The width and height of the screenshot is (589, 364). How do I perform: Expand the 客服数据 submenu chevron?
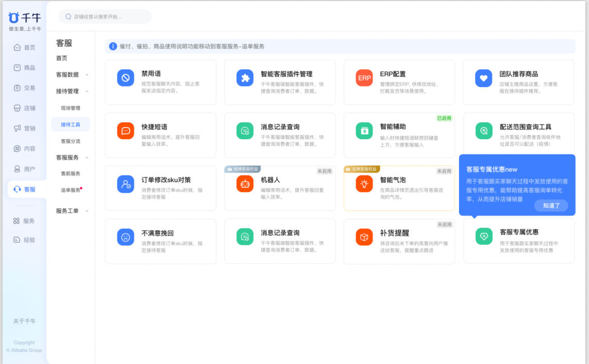87,75
